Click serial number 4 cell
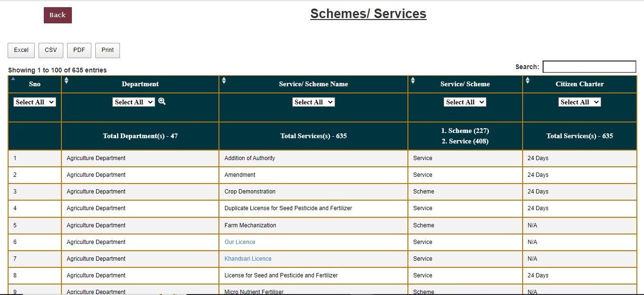The height and width of the screenshot is (295, 644). coord(35,208)
